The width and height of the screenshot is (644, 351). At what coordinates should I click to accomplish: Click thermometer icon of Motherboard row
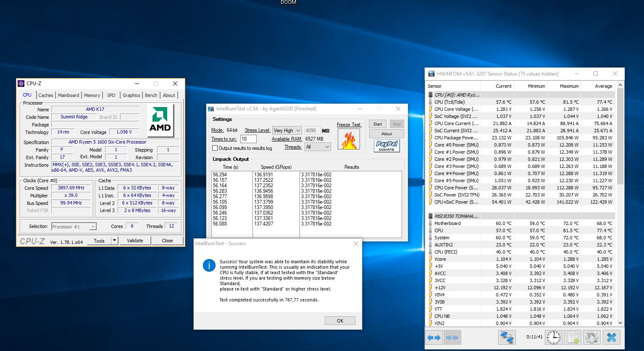click(431, 223)
